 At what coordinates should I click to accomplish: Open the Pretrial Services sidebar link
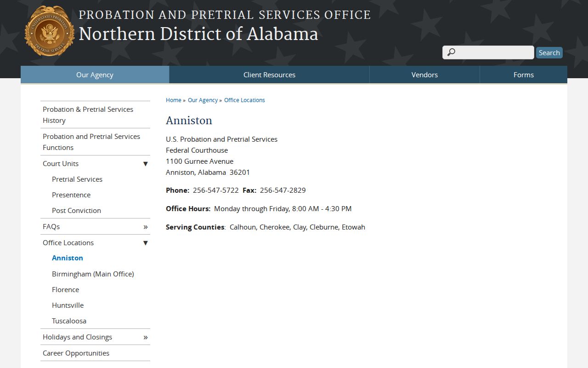click(x=77, y=179)
